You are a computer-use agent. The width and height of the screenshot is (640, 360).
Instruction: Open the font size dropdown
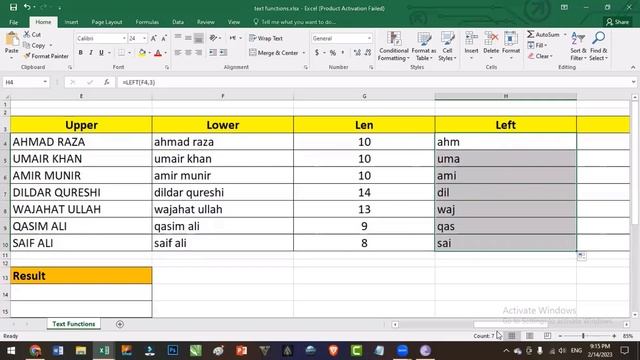click(x=144, y=38)
